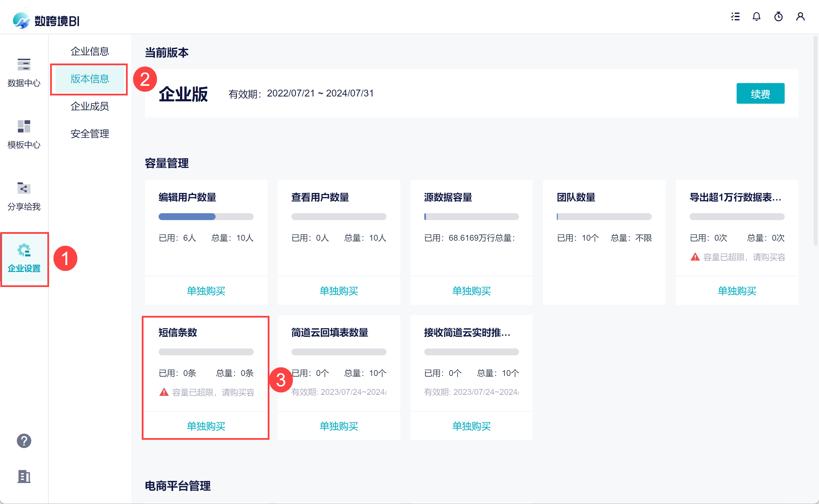Open the timer clock icon
This screenshot has width=819, height=504.
pos(778,16)
